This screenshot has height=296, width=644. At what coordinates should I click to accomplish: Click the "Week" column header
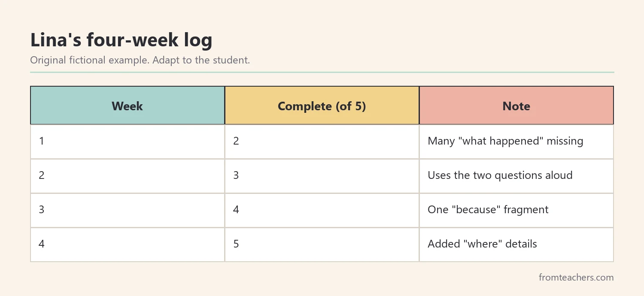click(128, 106)
